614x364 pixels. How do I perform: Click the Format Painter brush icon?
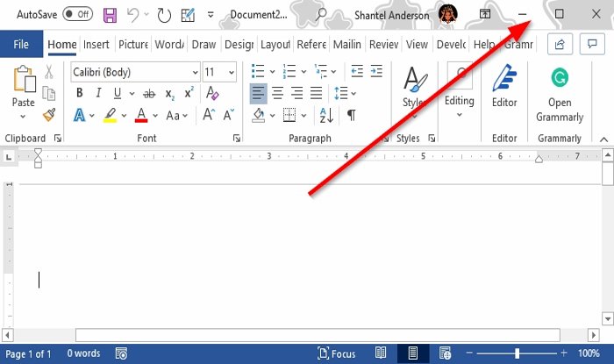point(49,115)
